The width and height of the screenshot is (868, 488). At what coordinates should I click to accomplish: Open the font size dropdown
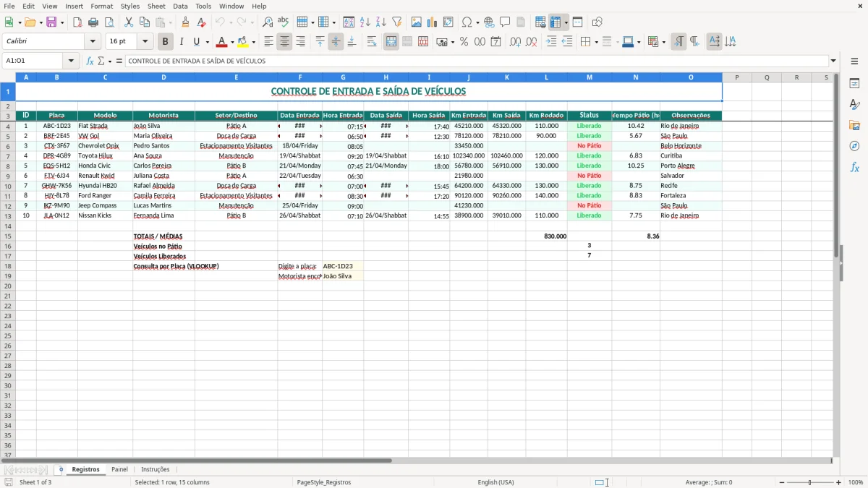click(145, 42)
